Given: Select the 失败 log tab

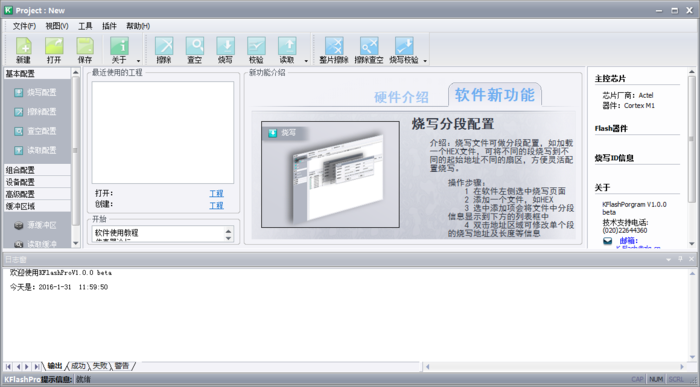Looking at the screenshot, I should coord(100,366).
